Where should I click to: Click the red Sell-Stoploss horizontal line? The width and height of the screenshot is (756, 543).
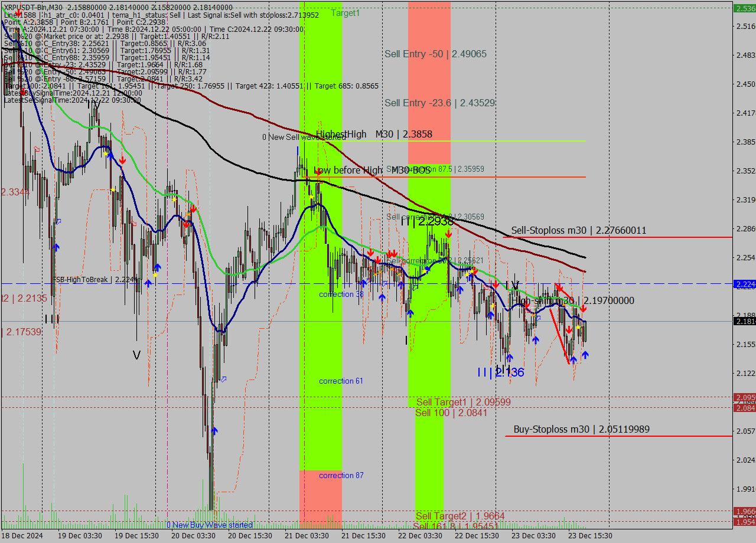617,237
